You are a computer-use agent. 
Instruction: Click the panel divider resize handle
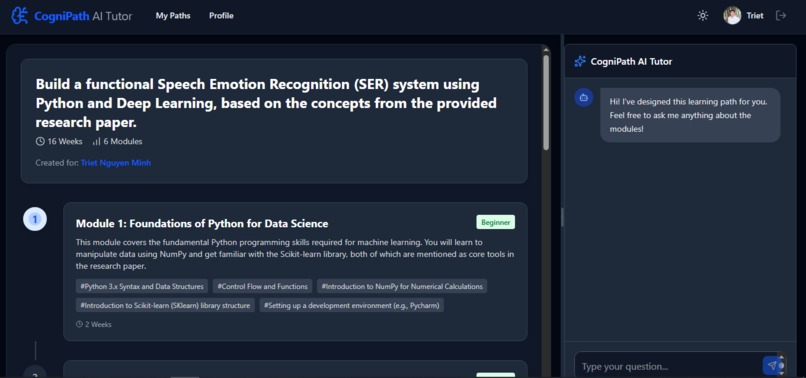coord(562,217)
